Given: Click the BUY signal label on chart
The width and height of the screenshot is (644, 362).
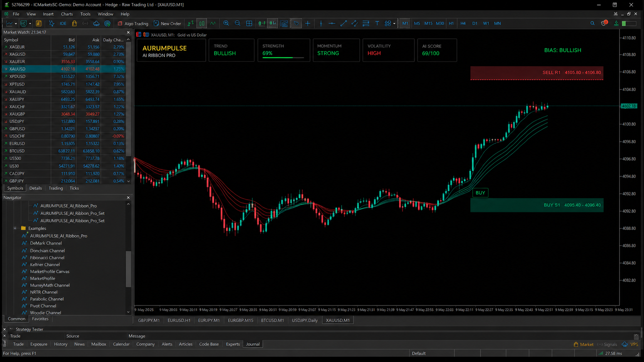Looking at the screenshot, I should coord(480,193).
